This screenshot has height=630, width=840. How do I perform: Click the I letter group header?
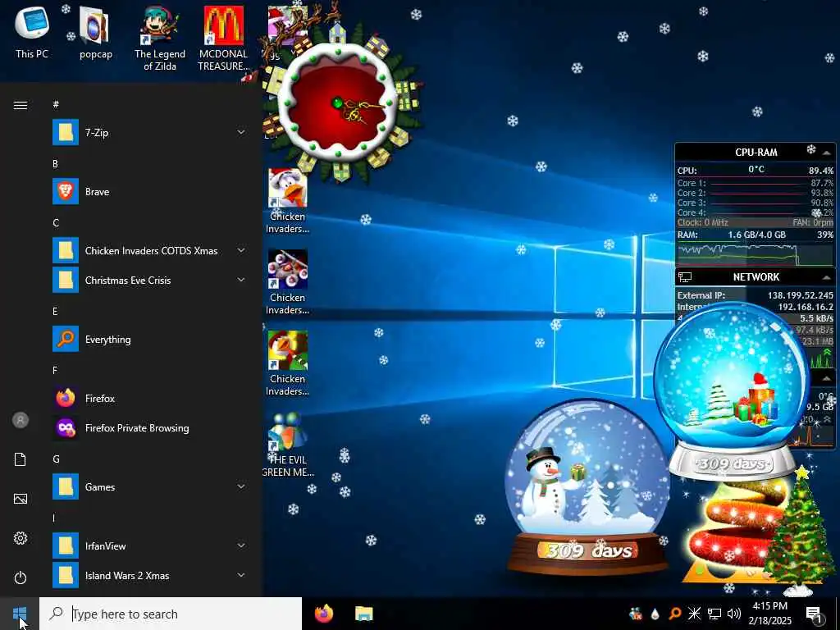pos(53,518)
